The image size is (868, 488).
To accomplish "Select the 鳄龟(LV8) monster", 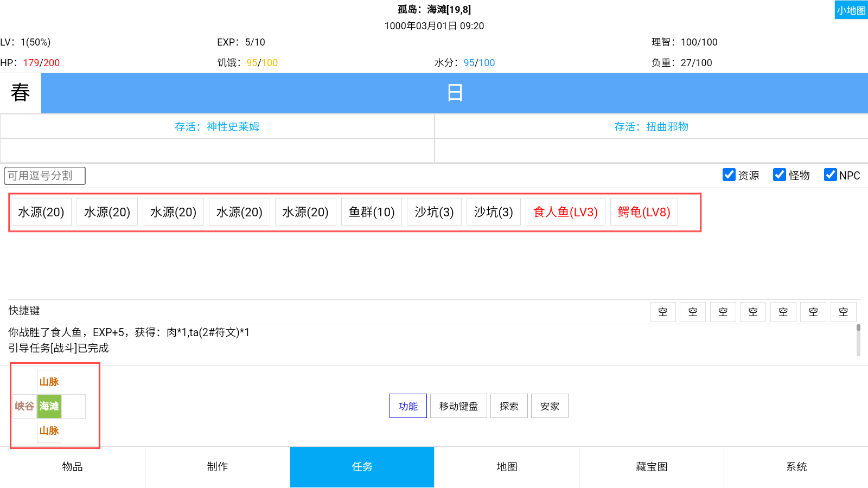I will [644, 212].
